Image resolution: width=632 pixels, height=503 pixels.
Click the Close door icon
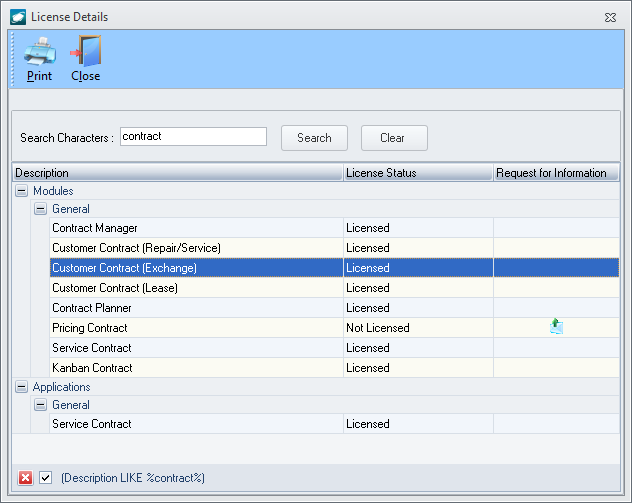pyautogui.click(x=85, y=51)
